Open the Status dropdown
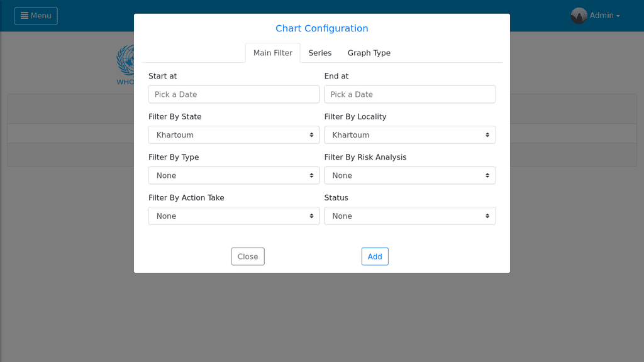Screen dimensions: 644x362 tap(409, 216)
